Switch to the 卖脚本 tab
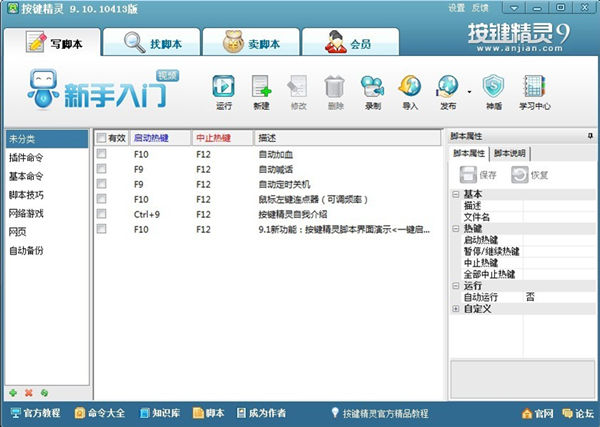Screen dimensions: 600x427 pos(251,42)
